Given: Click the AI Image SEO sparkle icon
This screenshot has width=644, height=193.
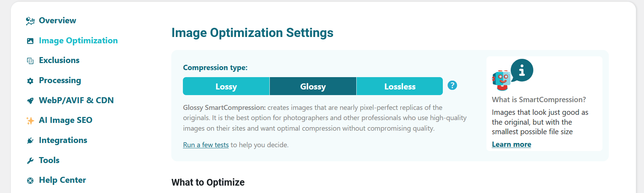Looking at the screenshot, I should pos(30,120).
